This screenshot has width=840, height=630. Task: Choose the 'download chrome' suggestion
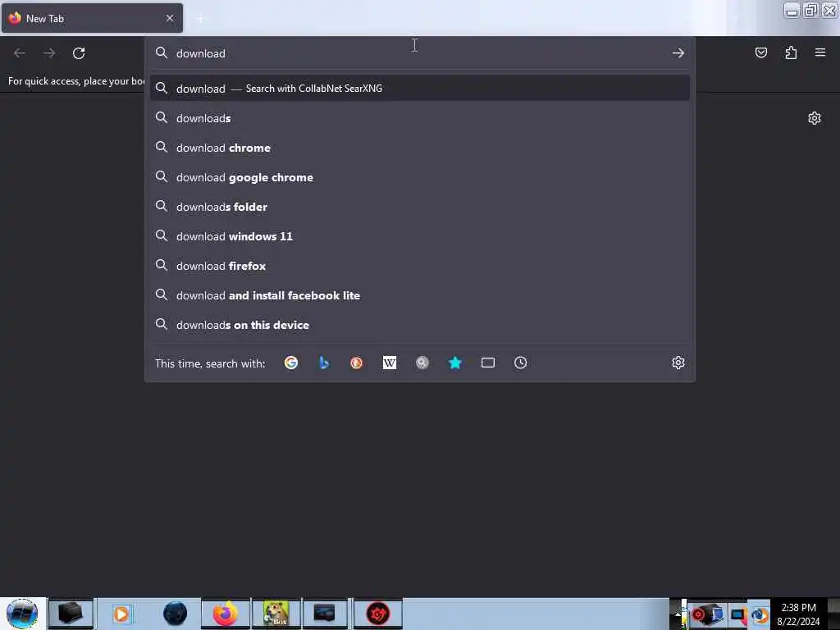tap(419, 148)
